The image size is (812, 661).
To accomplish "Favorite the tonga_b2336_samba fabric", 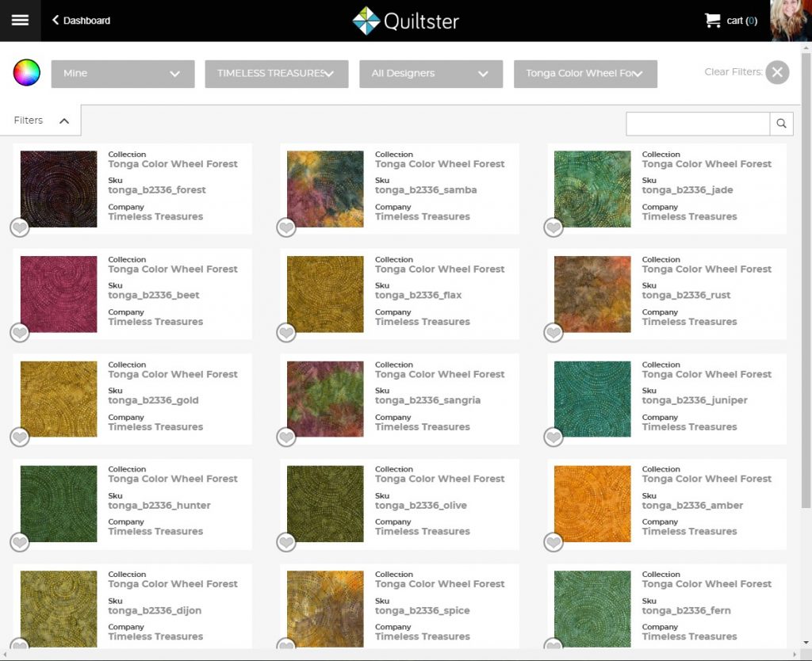I will [x=285, y=227].
